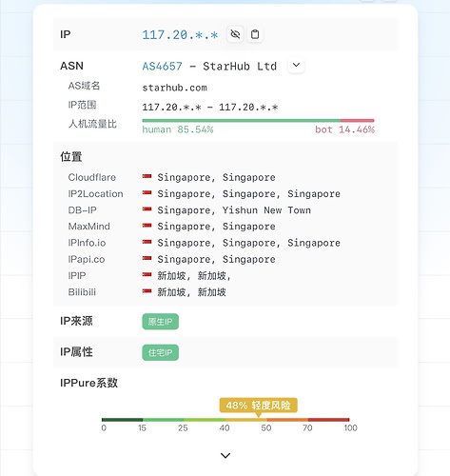Toggle IP address visibility eye icon

point(235,34)
